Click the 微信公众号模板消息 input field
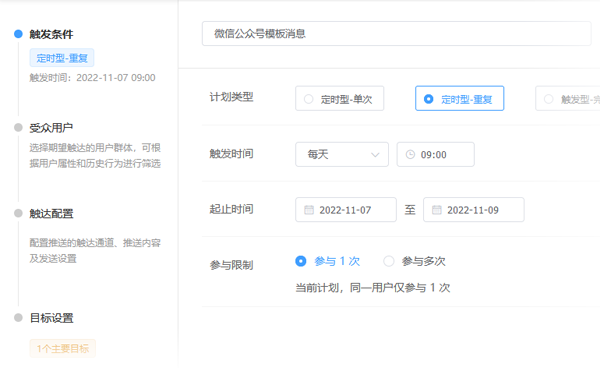The height and width of the screenshot is (368, 600). [x=396, y=34]
